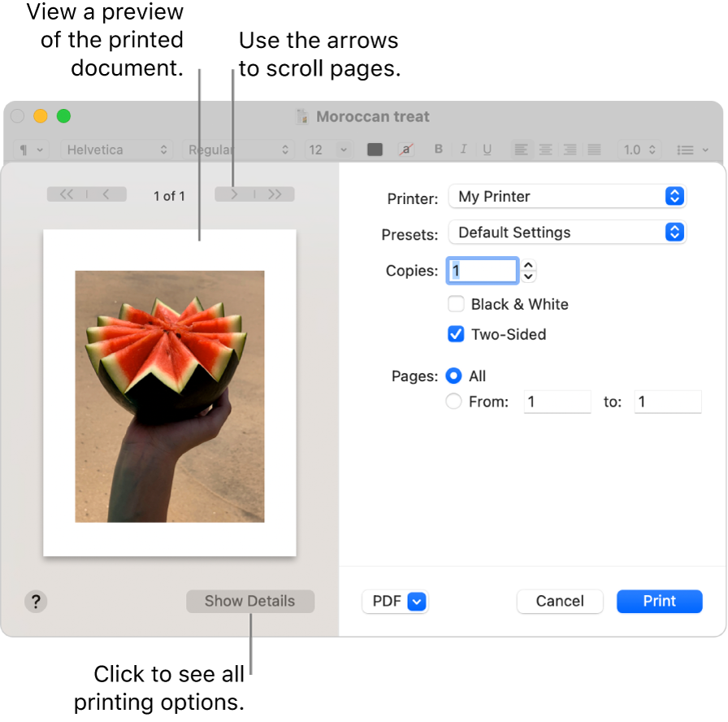Open the Helvetica font dropdown

point(116,150)
